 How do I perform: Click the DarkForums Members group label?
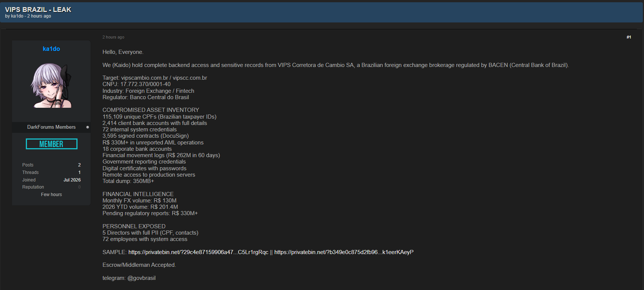point(51,127)
